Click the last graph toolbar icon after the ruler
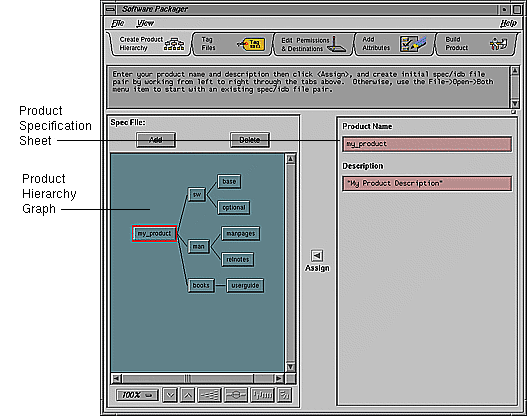Viewport: 527px width, 416px height. (284, 395)
